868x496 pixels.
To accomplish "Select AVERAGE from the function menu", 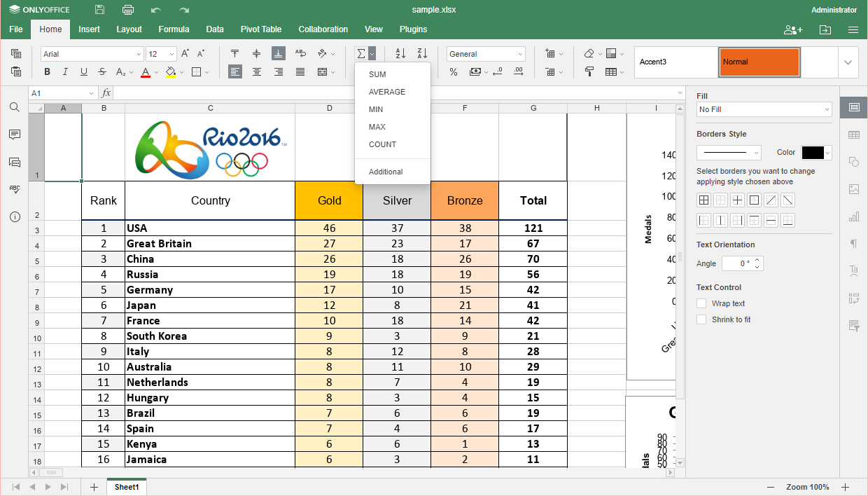I will point(387,92).
